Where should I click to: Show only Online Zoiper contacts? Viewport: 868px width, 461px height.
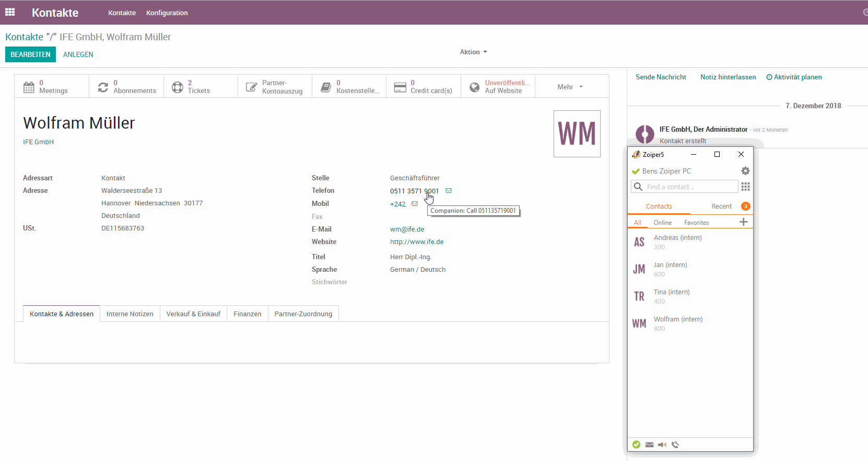662,223
